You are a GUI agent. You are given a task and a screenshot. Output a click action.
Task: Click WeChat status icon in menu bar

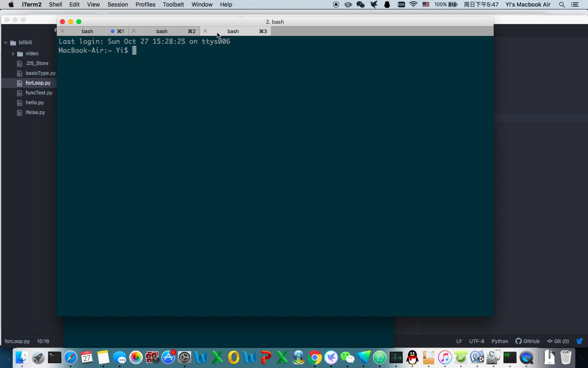coord(361,4)
